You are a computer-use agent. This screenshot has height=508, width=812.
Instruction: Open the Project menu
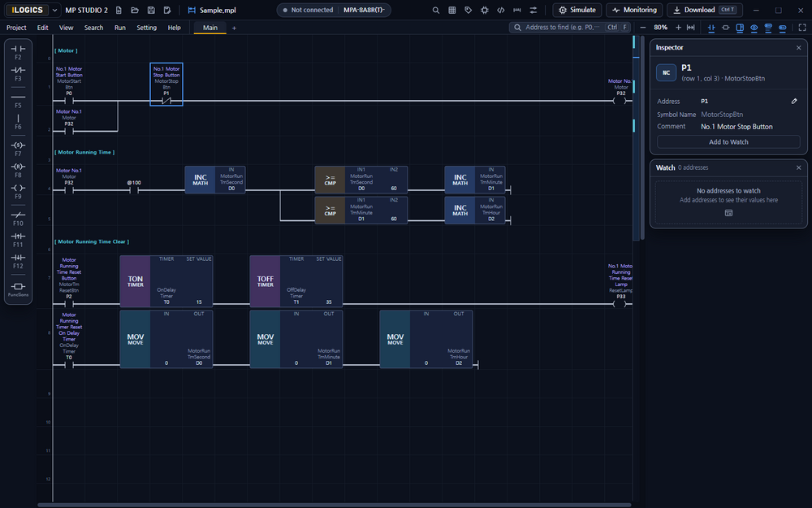[x=16, y=28]
